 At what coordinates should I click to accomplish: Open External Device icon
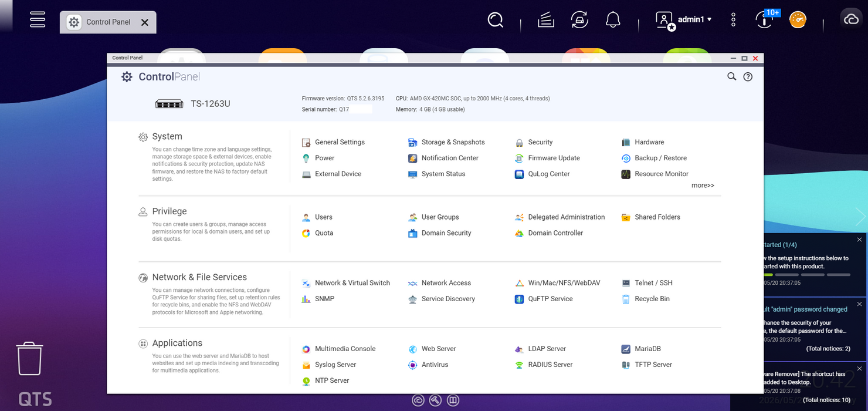[x=306, y=174]
